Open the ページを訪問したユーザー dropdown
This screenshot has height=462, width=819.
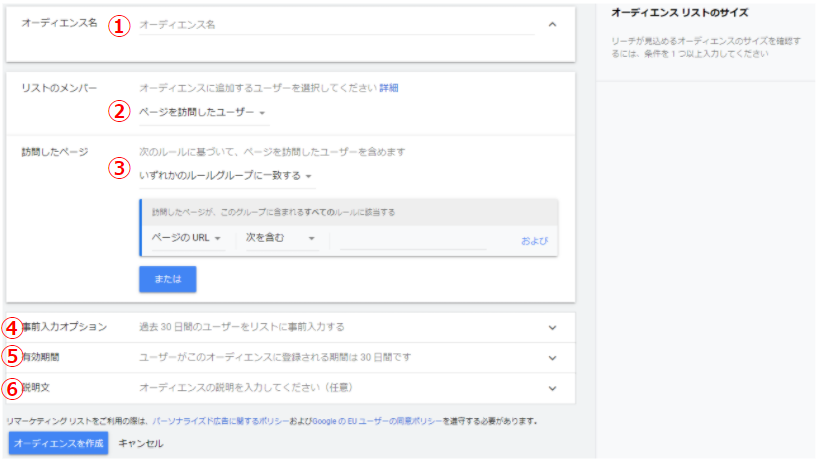pos(203,112)
